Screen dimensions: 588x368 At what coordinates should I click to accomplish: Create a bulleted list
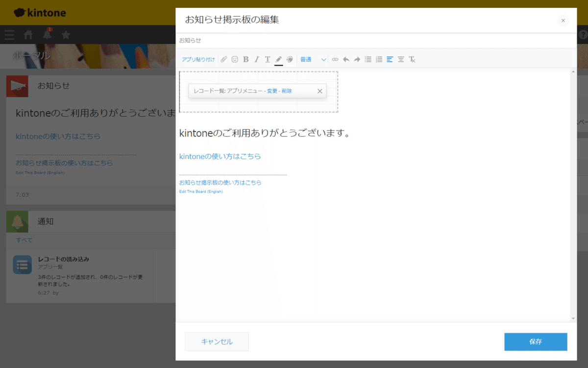pos(368,59)
